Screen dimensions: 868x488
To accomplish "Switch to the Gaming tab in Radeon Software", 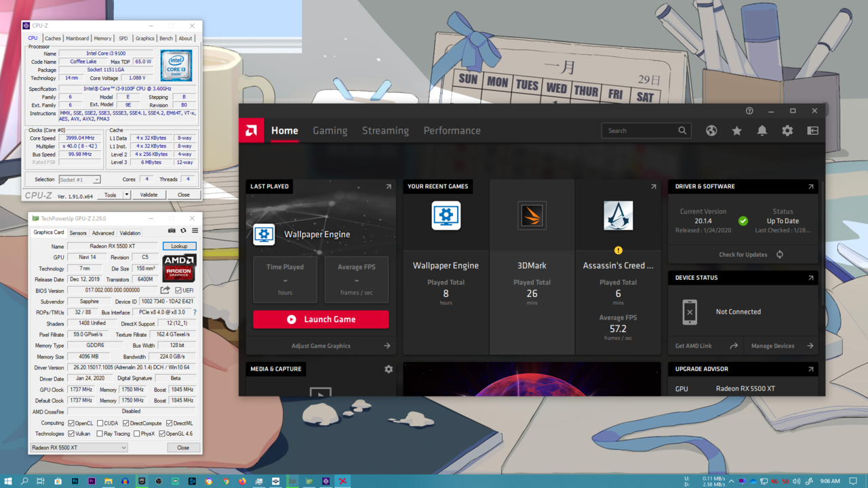I will tap(330, 131).
